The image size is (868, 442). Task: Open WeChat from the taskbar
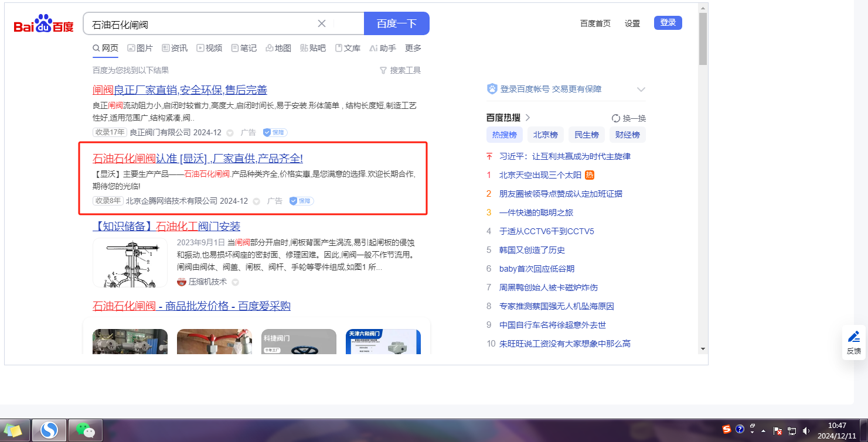pos(86,431)
